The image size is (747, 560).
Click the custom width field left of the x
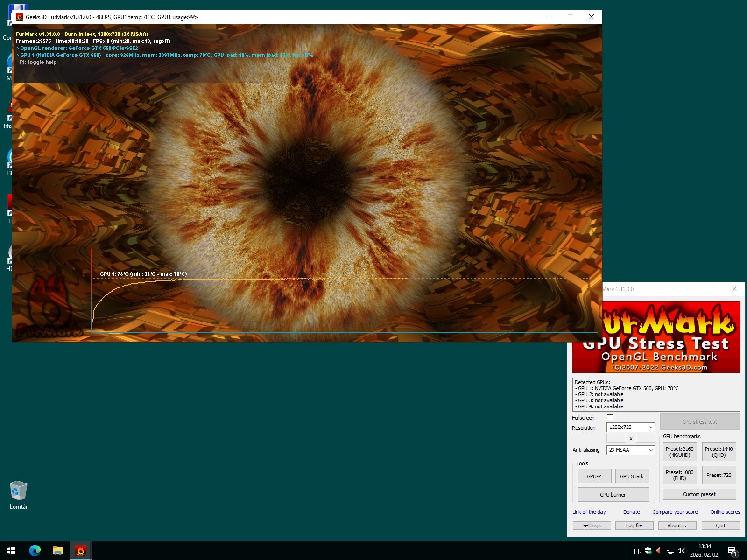pos(616,438)
